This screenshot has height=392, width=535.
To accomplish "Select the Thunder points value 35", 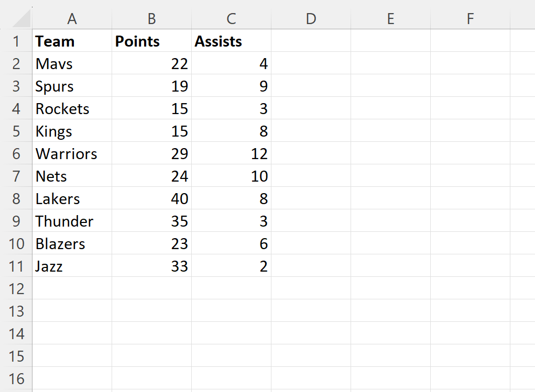I will click(152, 221).
